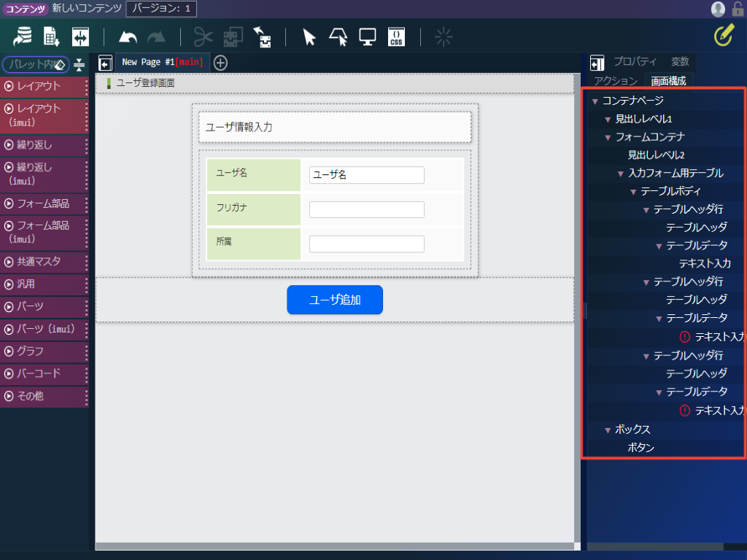
Task: Click the fit-width arrows icon in toolbar
Action: (80, 36)
